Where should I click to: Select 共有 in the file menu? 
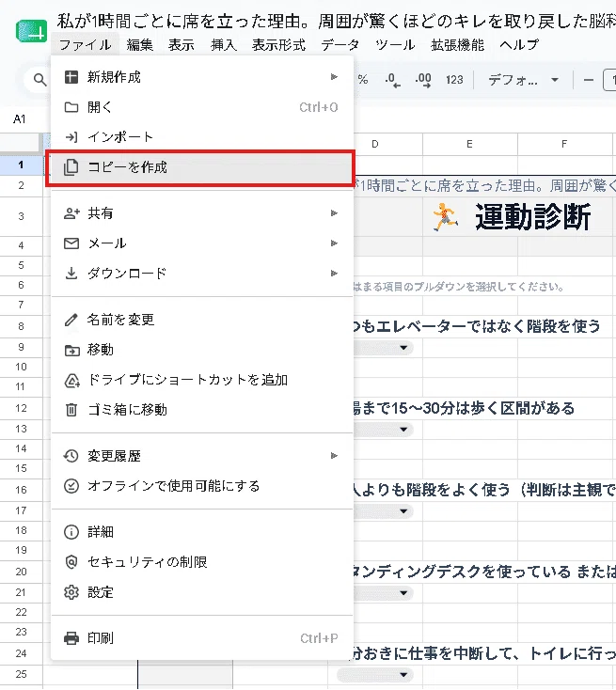click(202, 213)
